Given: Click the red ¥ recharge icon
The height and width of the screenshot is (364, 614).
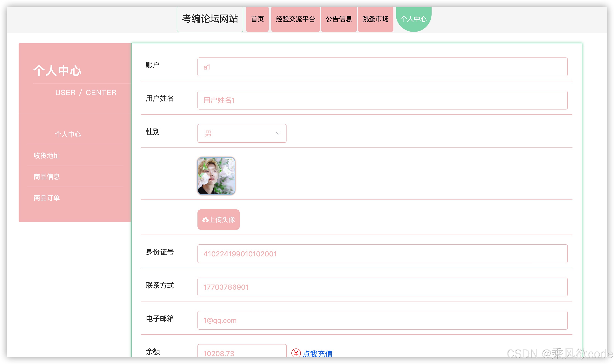Looking at the screenshot, I should click(x=296, y=353).
